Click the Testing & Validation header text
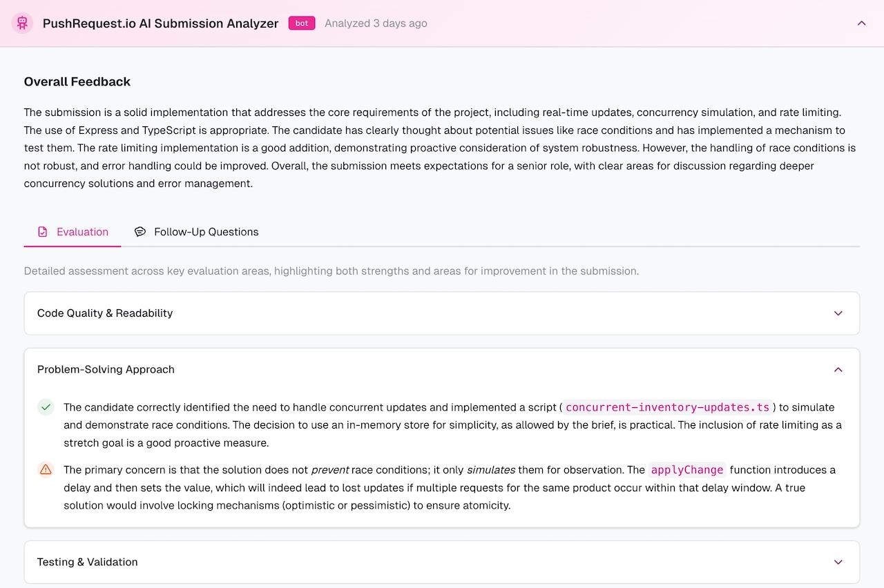 [87, 562]
